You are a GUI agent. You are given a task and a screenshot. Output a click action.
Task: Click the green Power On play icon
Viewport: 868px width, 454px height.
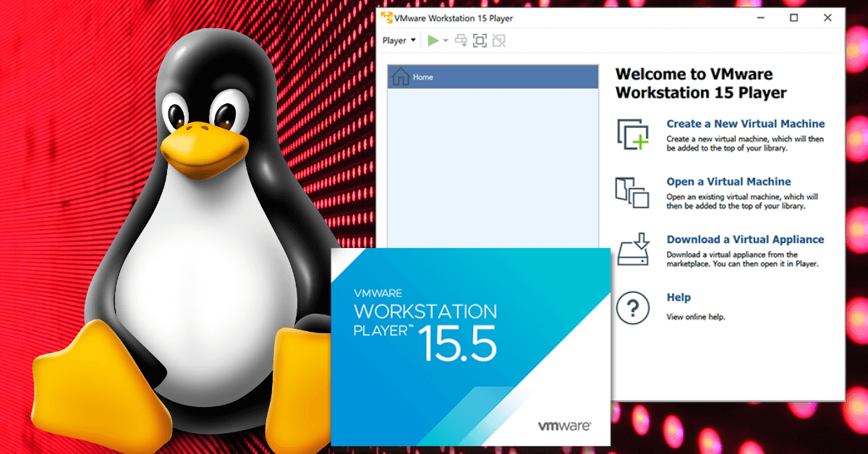tap(433, 40)
